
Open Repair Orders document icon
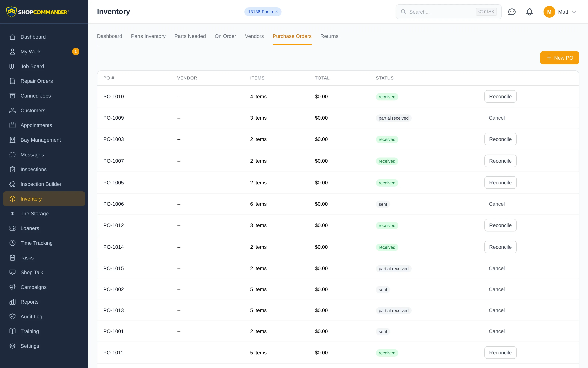[12, 81]
